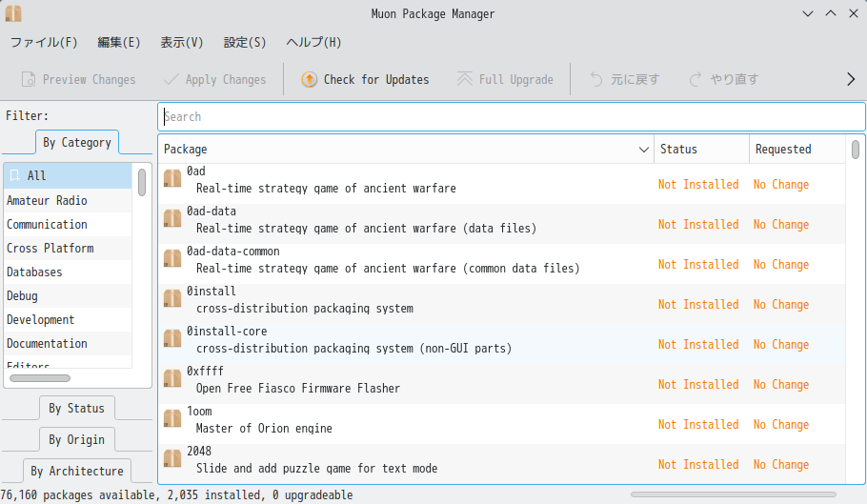The height and width of the screenshot is (504, 867).
Task: Click the redo arrow icon in toolbar
Action: (696, 80)
